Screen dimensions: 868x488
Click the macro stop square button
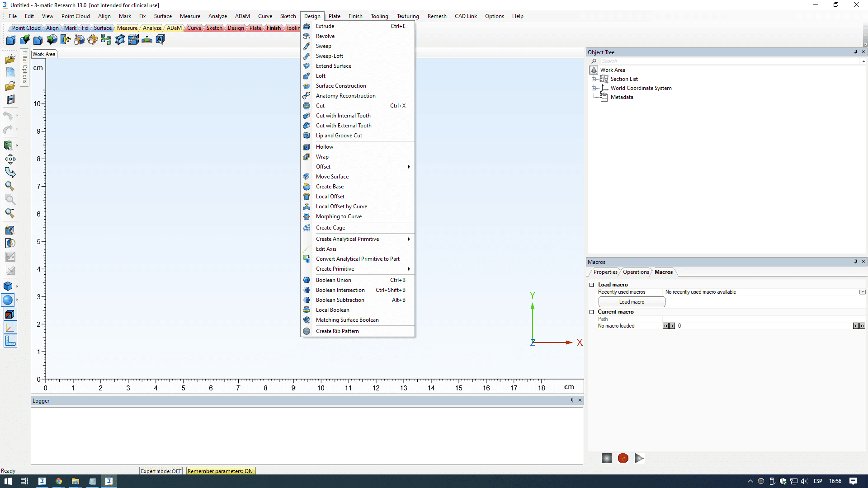[607, 458]
